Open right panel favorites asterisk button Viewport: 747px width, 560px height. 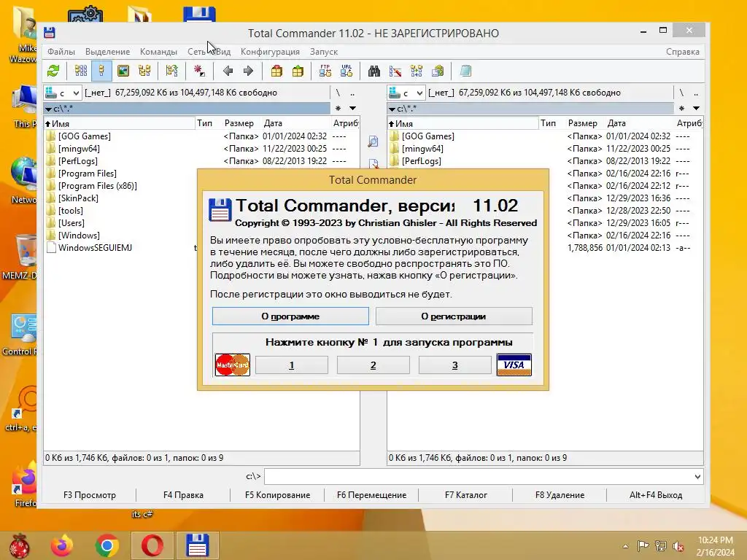682,109
